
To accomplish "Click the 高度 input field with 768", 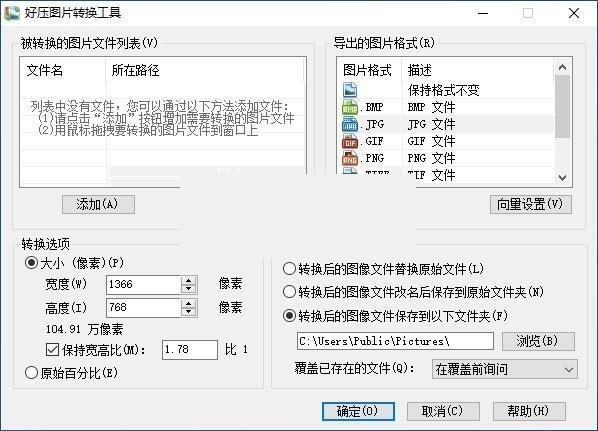I will [143, 308].
